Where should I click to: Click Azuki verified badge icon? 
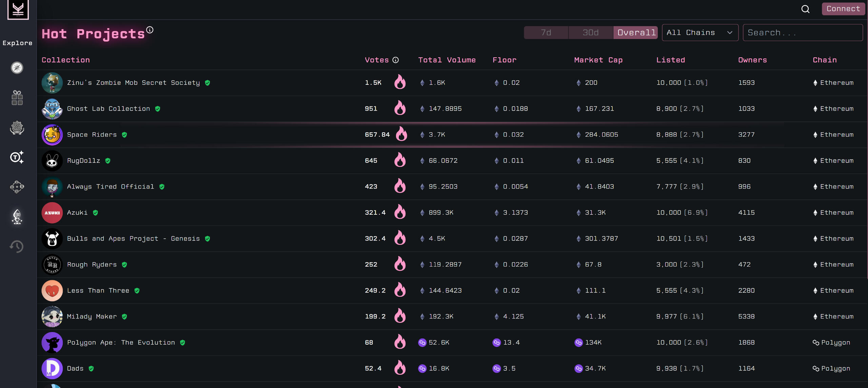pyautogui.click(x=95, y=213)
